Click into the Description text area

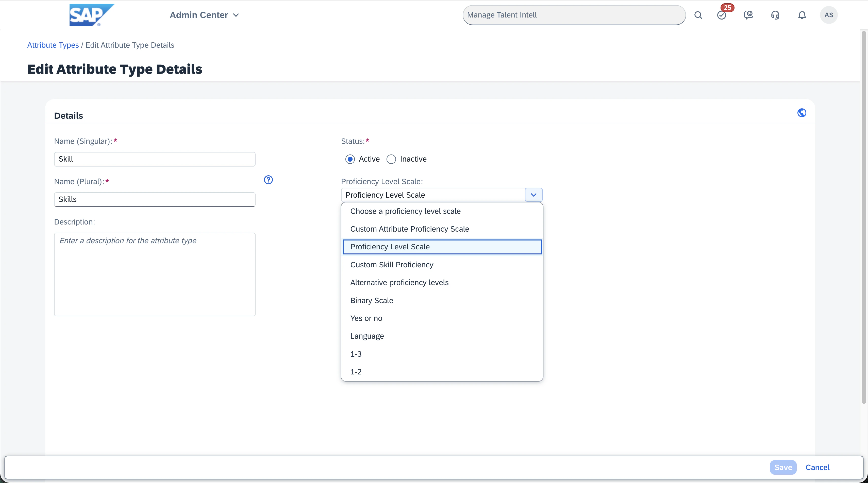(x=155, y=274)
